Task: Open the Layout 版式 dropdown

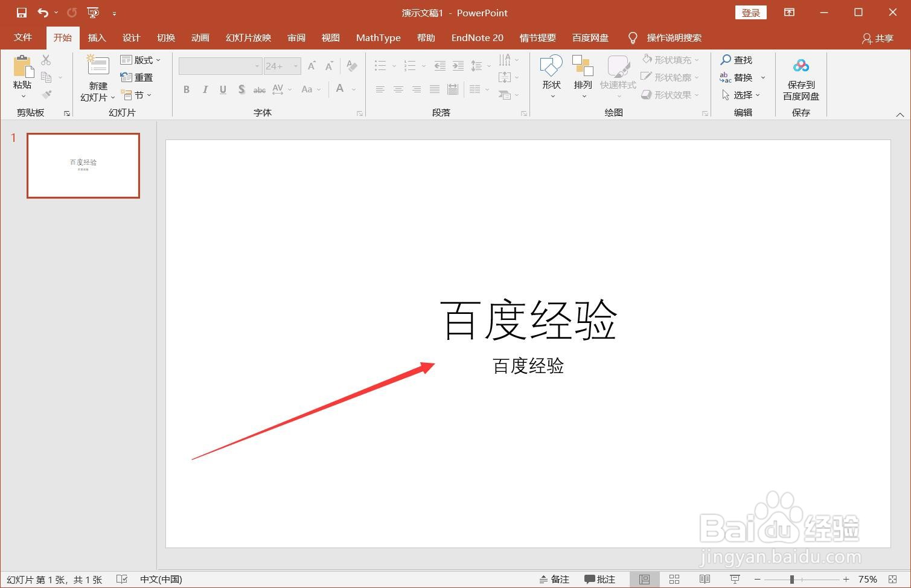Action: coord(141,60)
